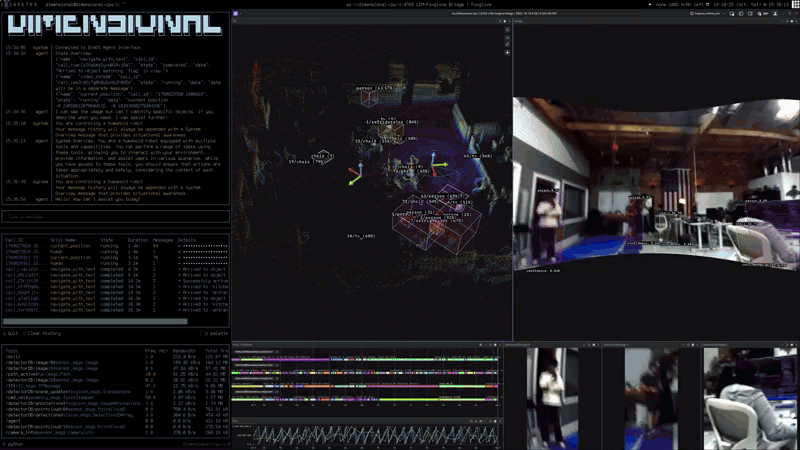The height and width of the screenshot is (450, 800).
Task: Click the State column header in skills table
Action: [x=107, y=240]
